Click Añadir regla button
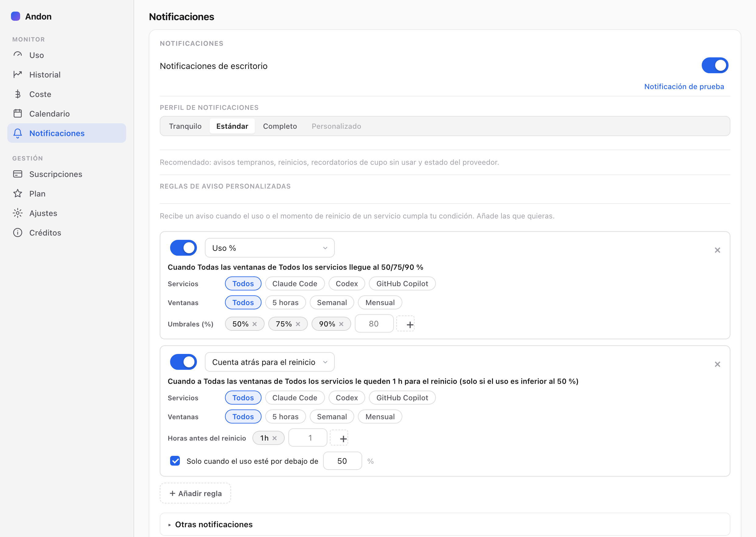756x537 pixels. tap(195, 493)
